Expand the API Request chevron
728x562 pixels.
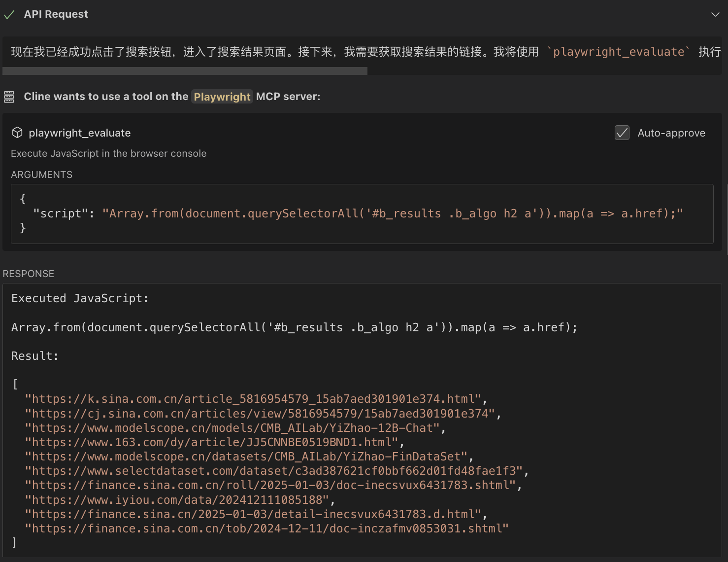[x=715, y=14]
